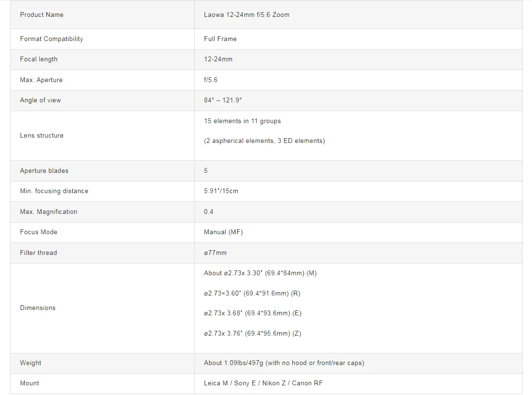532x395 pixels.
Task: Click the 15 elements in 11 groups text
Action: click(242, 121)
